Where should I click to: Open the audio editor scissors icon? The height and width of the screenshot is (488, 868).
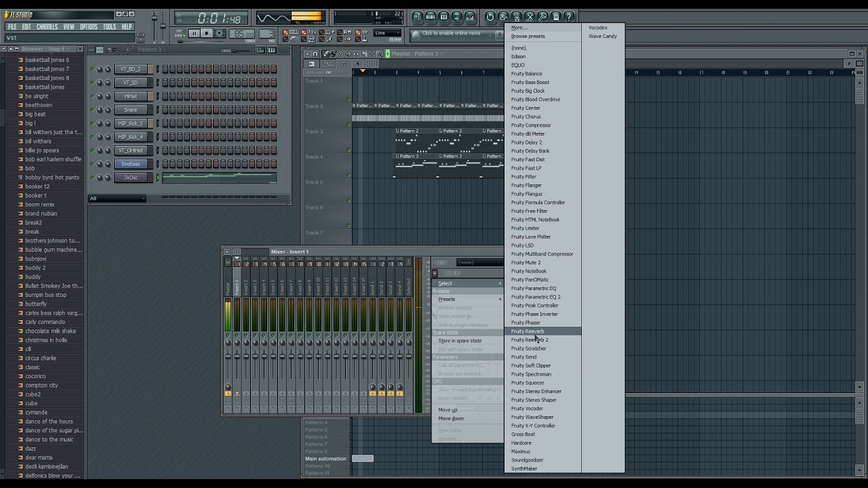[530, 16]
